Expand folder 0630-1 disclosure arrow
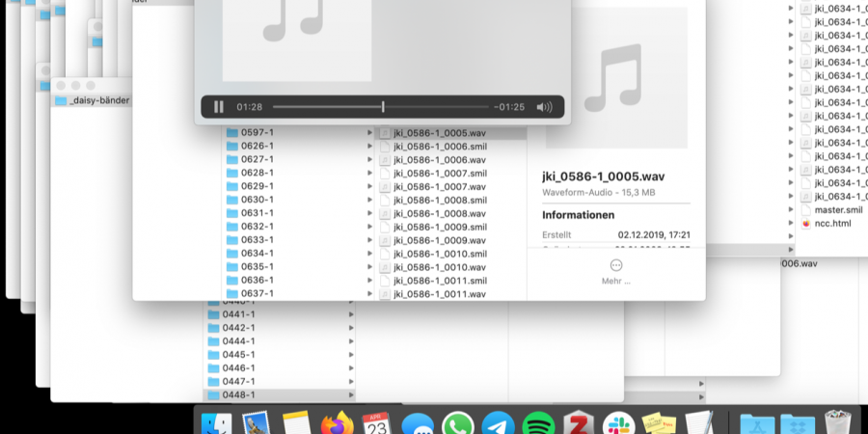 pyautogui.click(x=369, y=200)
